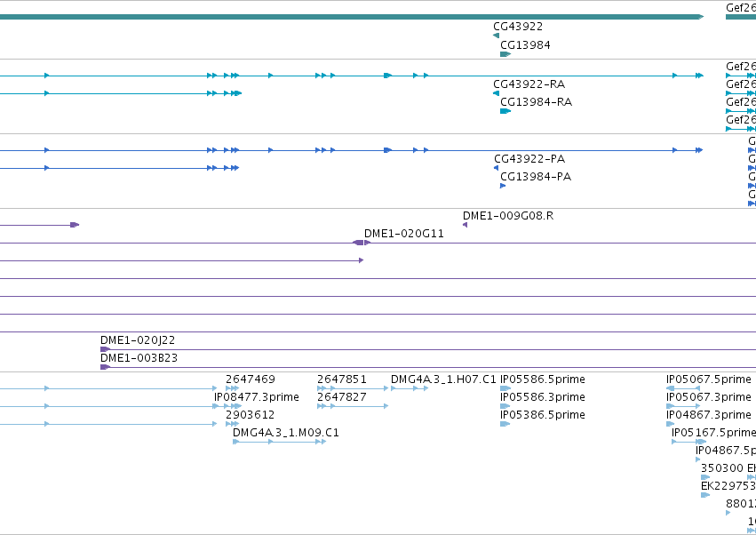Click the IP05386.5prime label
756x535 pixels.
(x=543, y=415)
